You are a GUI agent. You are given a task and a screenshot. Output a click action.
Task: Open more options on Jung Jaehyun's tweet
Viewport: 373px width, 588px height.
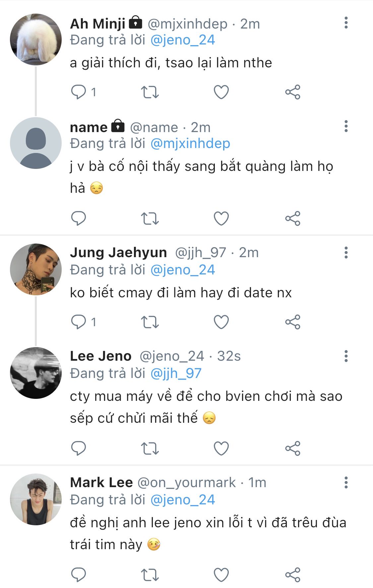pos(346,253)
